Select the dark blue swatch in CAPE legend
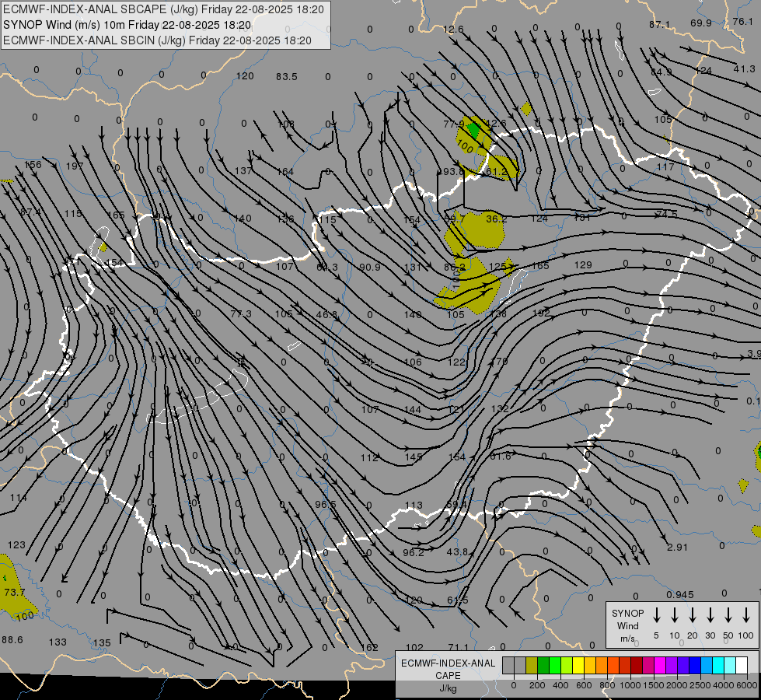This screenshot has height=700, width=761. 695,666
